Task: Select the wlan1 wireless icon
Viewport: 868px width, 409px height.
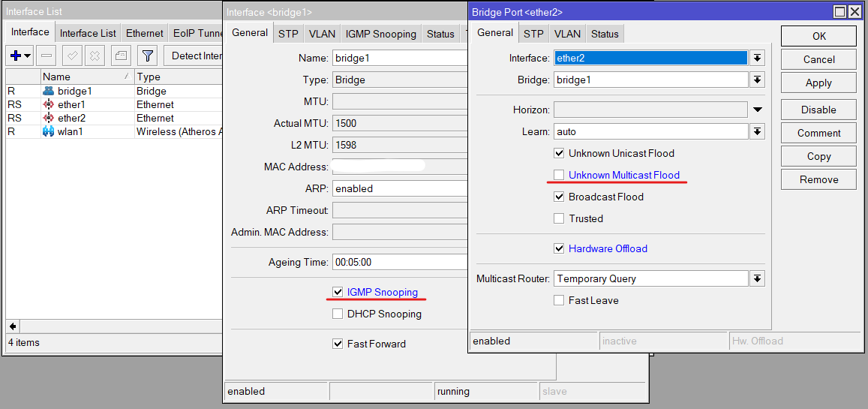Action: coord(48,131)
